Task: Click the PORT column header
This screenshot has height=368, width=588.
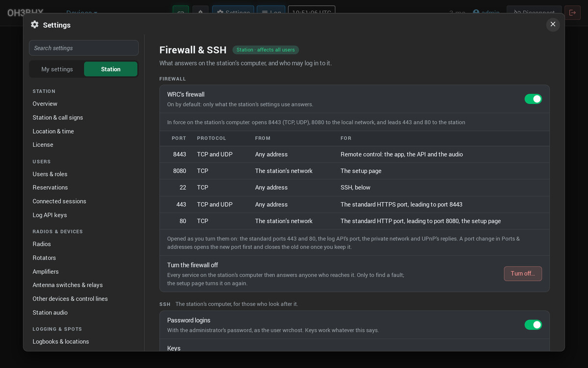Action: click(x=179, y=138)
